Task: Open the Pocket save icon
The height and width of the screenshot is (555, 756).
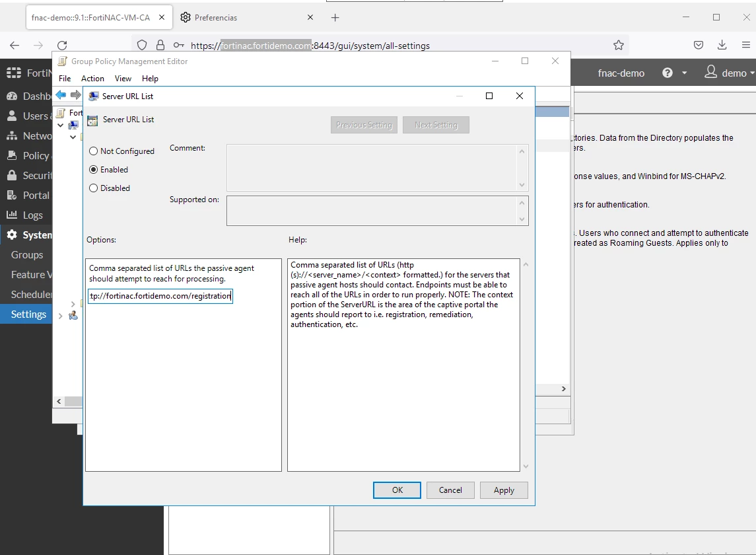Action: (698, 46)
